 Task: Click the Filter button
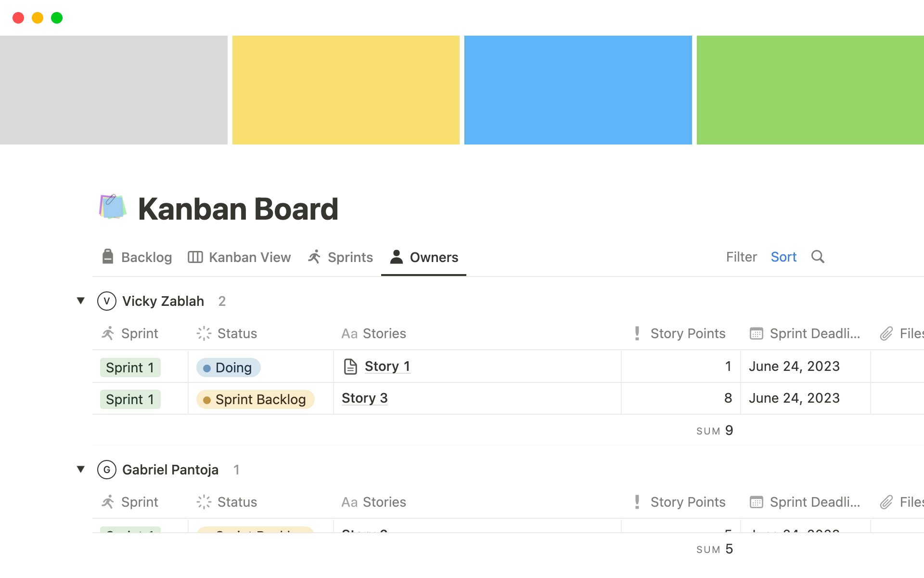(x=741, y=257)
